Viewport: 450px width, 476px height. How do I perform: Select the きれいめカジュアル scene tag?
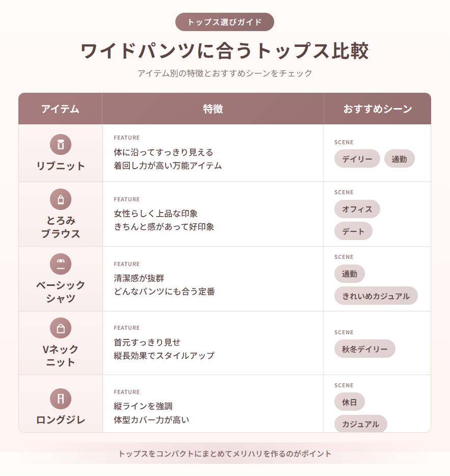[376, 296]
